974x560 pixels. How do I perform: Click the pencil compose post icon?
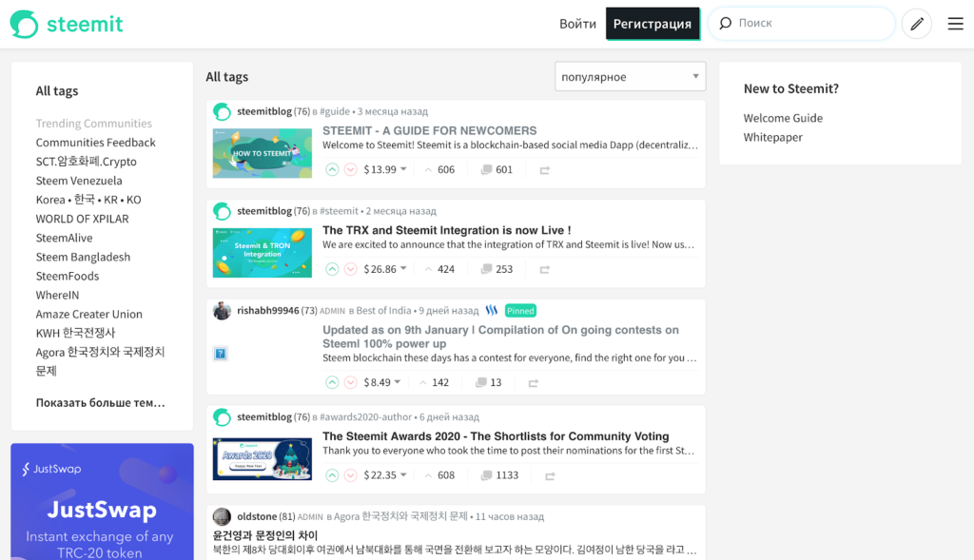916,24
